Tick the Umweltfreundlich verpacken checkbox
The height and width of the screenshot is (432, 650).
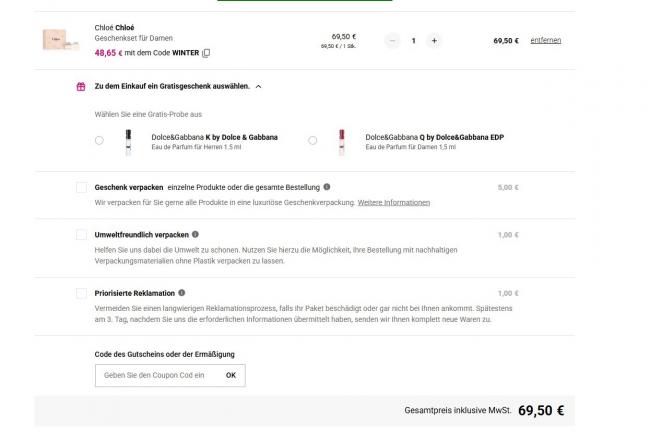click(81, 235)
